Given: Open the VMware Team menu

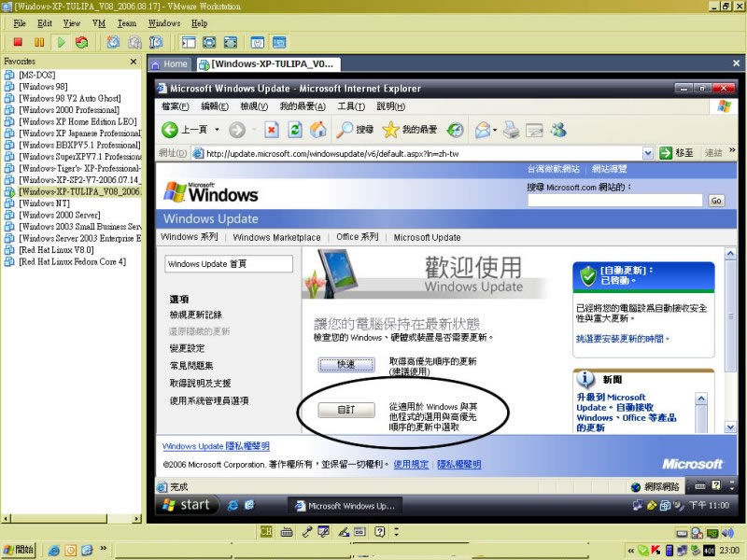Looking at the screenshot, I should 127,23.
